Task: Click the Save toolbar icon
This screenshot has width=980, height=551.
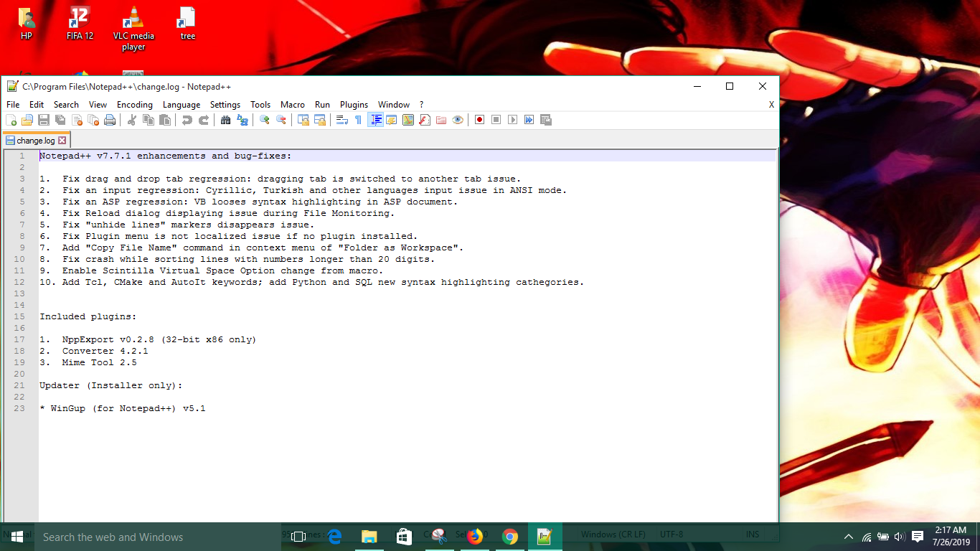Action: 44,120
